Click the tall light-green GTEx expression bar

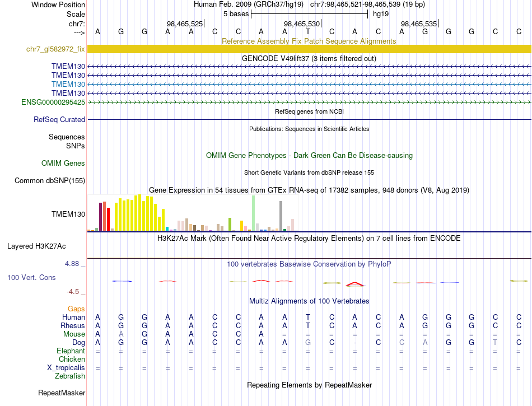(x=254, y=213)
